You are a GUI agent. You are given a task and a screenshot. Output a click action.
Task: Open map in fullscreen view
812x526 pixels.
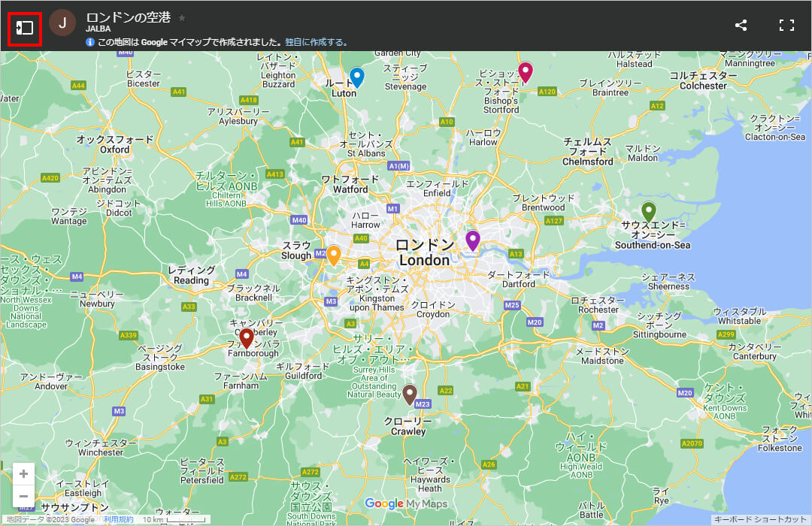coord(786,26)
